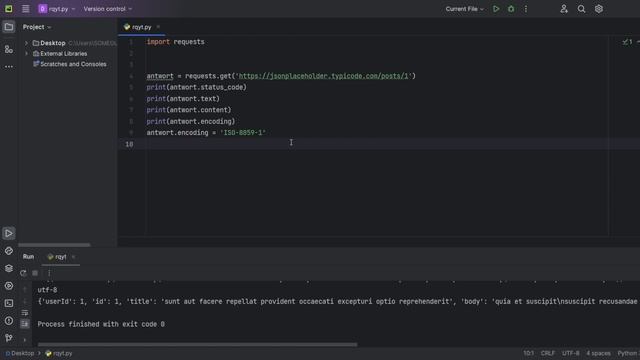Click the PyCharm logo icon
This screenshot has height=360, width=640.
click(x=9, y=9)
